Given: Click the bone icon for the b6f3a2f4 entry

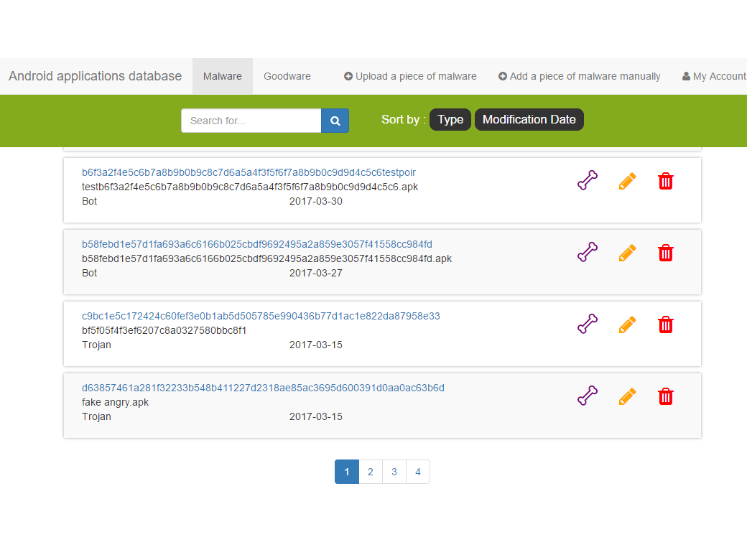Looking at the screenshot, I should click(x=587, y=181).
